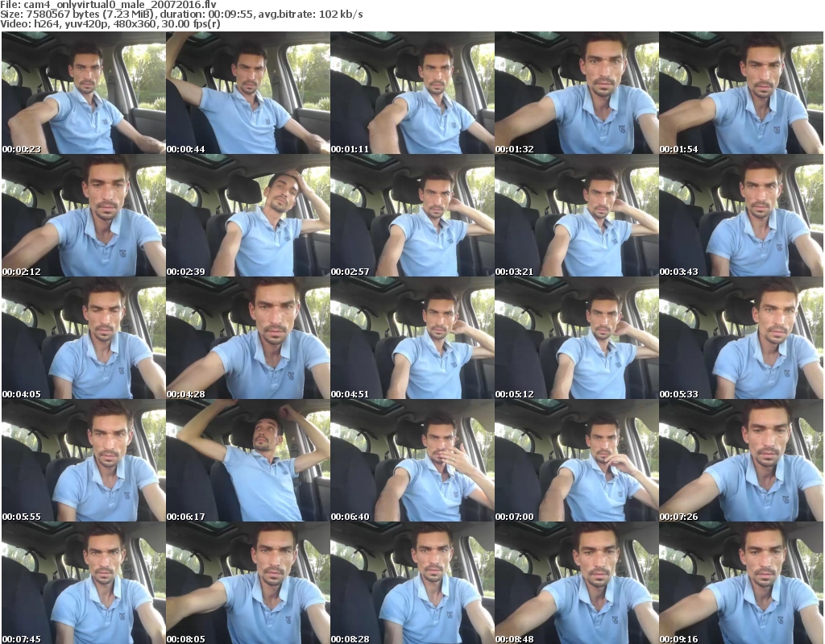
Task: Click the duration value 00:09:55
Action: click(231, 15)
